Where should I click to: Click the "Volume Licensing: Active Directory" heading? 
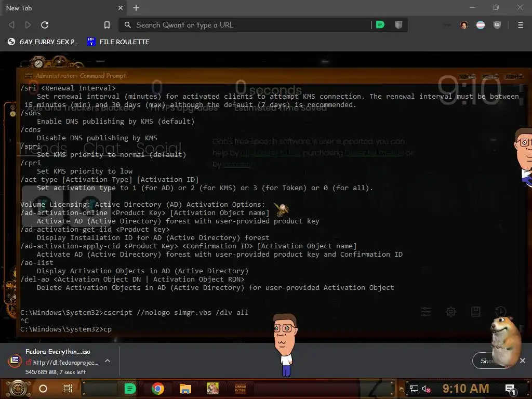pos(142,204)
